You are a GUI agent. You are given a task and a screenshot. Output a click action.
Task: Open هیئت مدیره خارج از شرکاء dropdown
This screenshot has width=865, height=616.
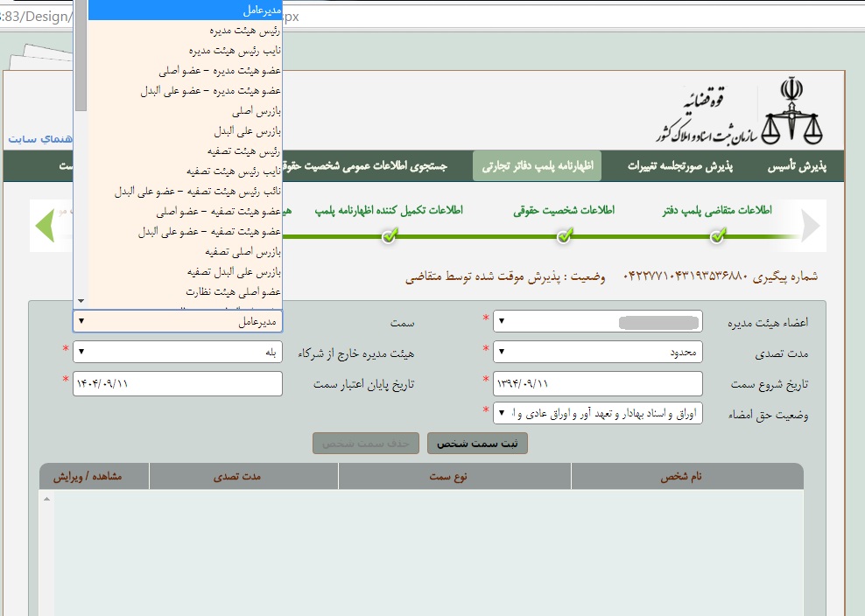[178, 352]
